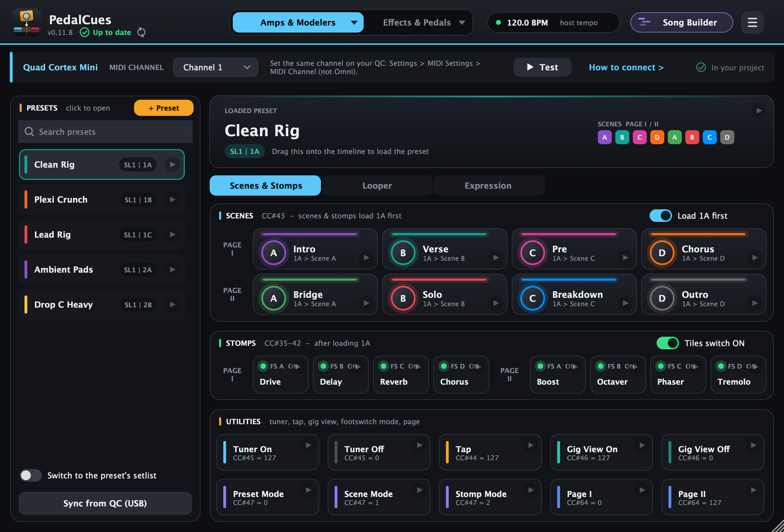The height and width of the screenshot is (532, 784).
Task: Switch to the Looper tab
Action: tap(377, 185)
